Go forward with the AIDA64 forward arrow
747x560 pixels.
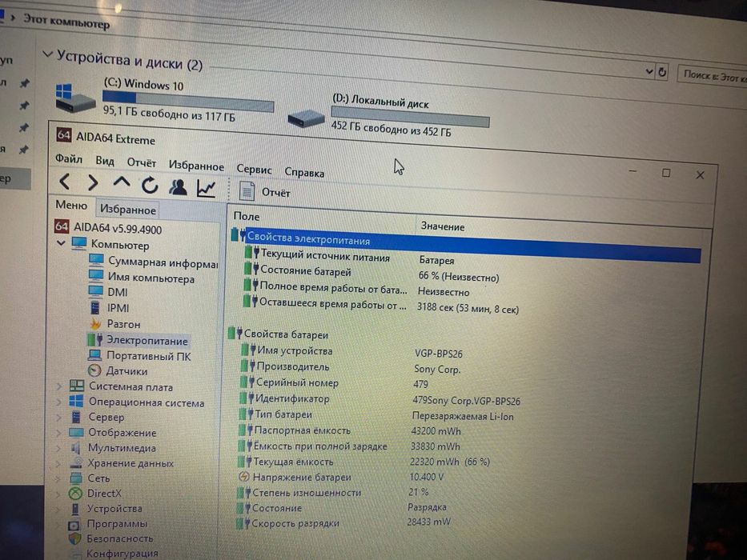[x=93, y=182]
